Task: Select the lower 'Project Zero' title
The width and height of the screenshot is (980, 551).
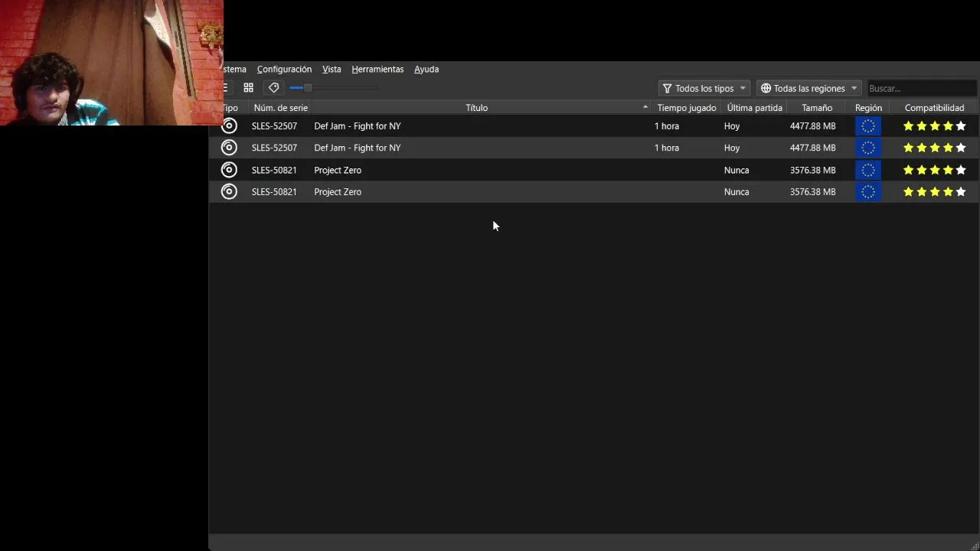Action: 338,192
